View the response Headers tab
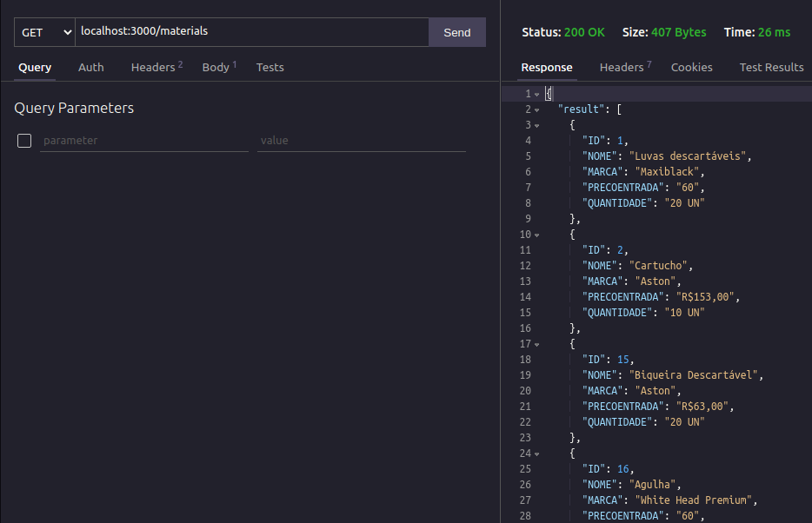812x523 pixels. tap(621, 67)
